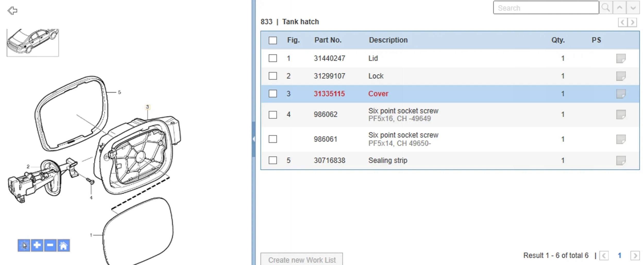Go to next section beside Tank hatch
This screenshot has height=265, width=644.
point(632,22)
